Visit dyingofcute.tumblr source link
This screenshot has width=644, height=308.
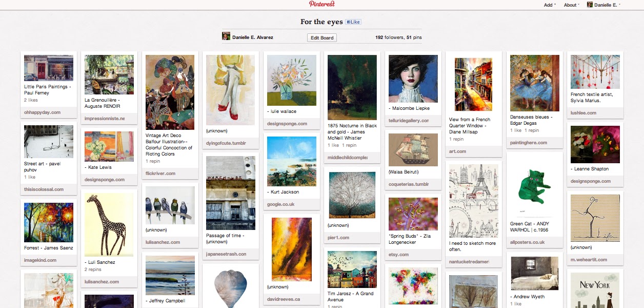pos(226,143)
